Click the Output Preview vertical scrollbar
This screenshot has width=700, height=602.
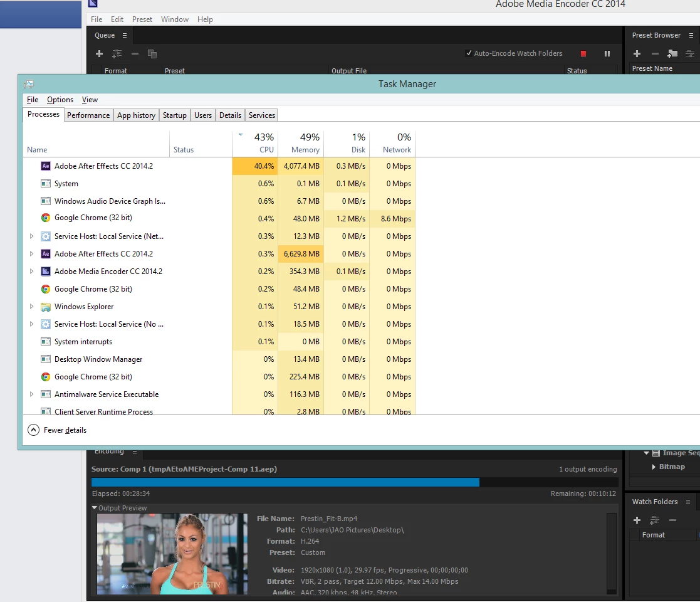(x=612, y=554)
